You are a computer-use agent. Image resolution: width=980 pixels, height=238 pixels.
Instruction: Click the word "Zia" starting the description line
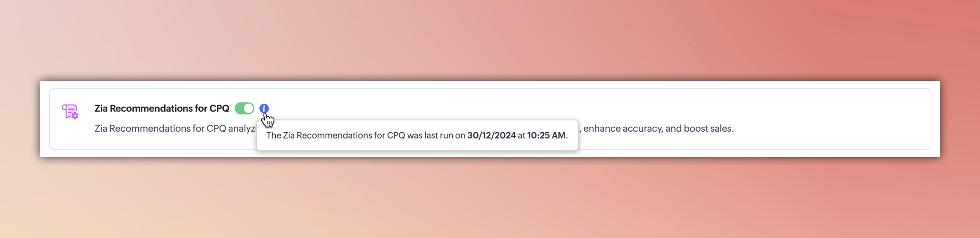(101, 129)
